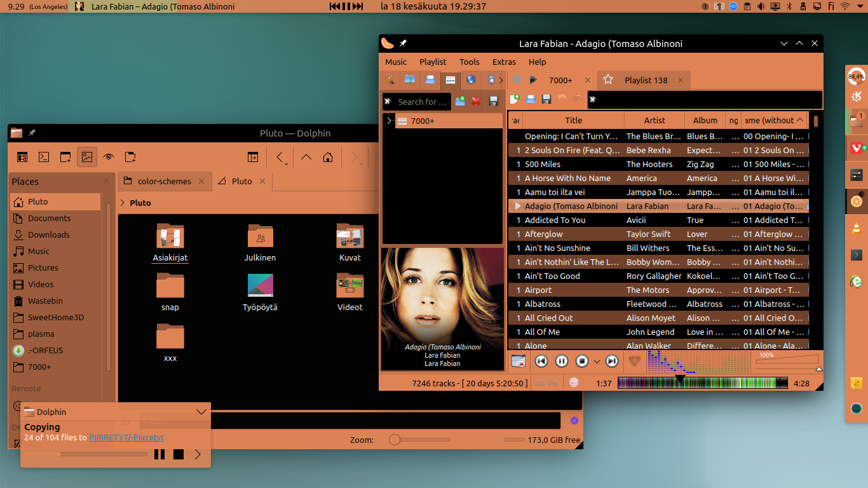The height and width of the screenshot is (488, 868).
Task: Open the VLC cone icon in the dock
Action: coord(856,229)
